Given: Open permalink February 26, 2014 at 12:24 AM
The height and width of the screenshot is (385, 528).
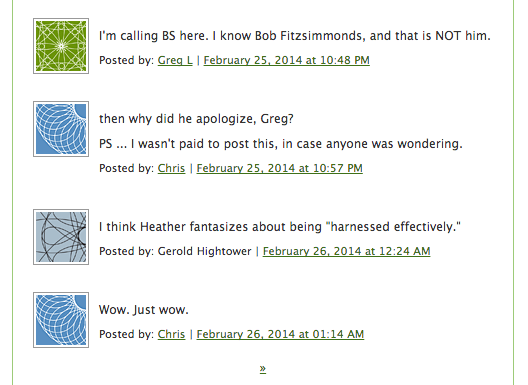Looking at the screenshot, I should [x=346, y=251].
